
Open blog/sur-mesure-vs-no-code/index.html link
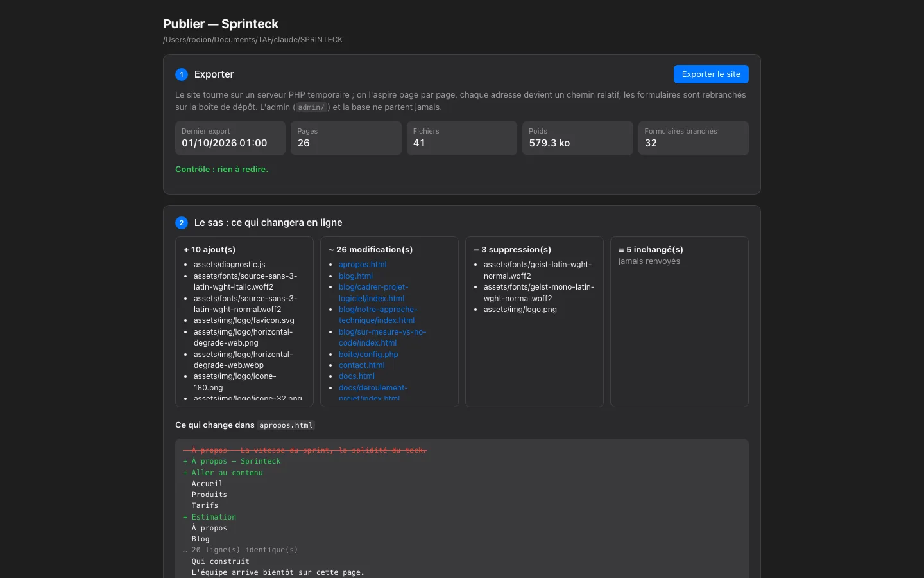pyautogui.click(x=382, y=337)
